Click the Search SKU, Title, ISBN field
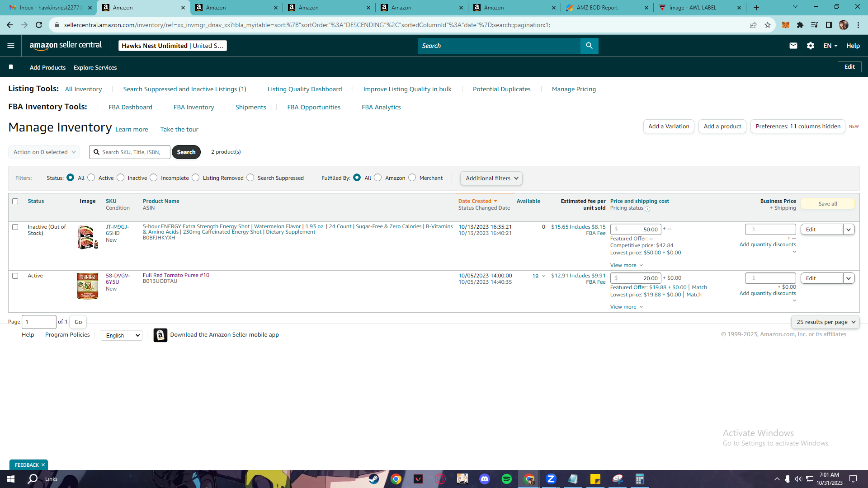Viewport: 868px width, 488px height. (x=130, y=152)
